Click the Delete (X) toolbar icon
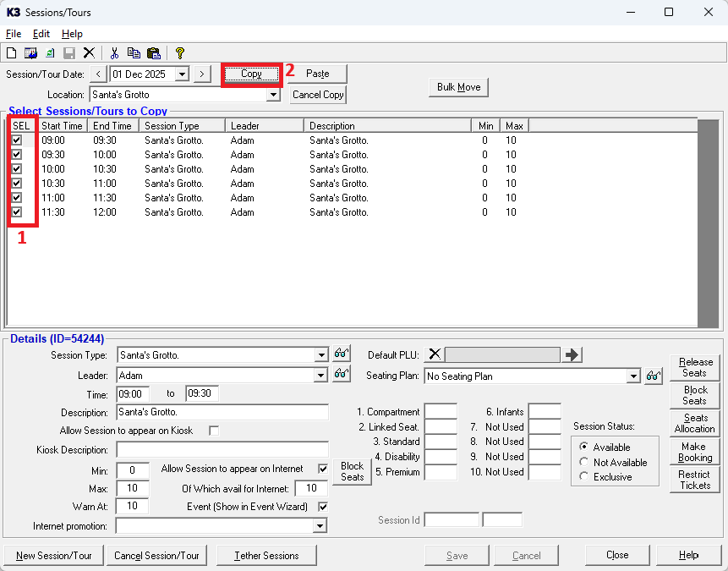 [89, 52]
